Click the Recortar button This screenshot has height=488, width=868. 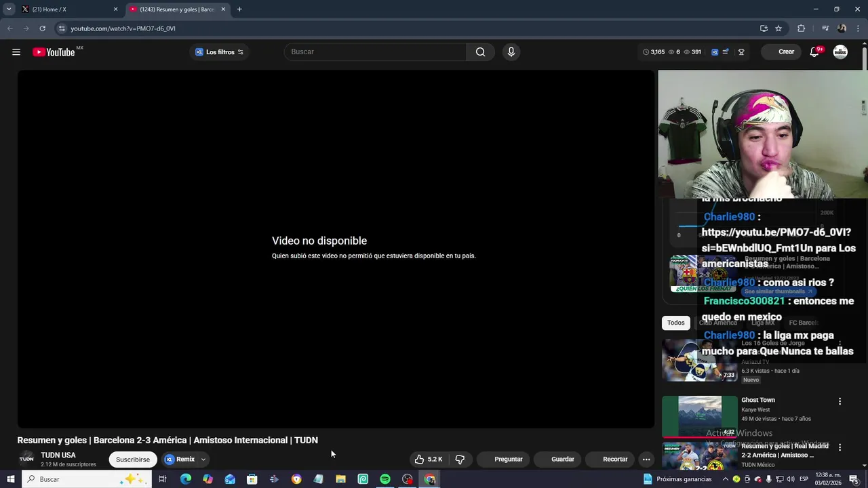(x=608, y=459)
